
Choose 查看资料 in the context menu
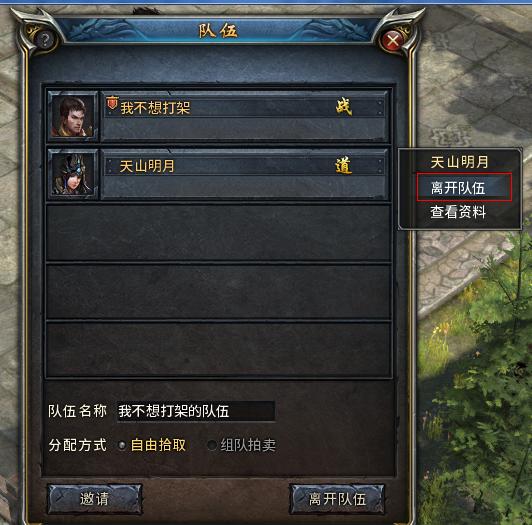pyautogui.click(x=458, y=212)
